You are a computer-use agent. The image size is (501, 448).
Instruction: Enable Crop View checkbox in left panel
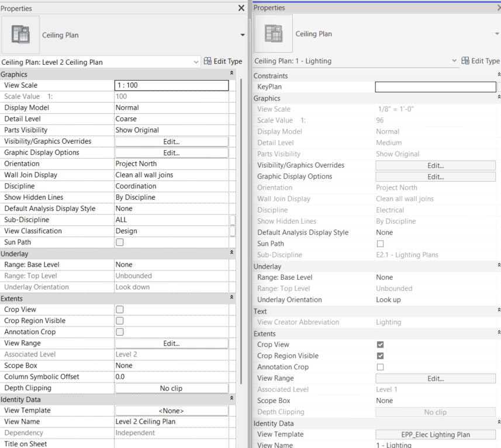pyautogui.click(x=119, y=310)
